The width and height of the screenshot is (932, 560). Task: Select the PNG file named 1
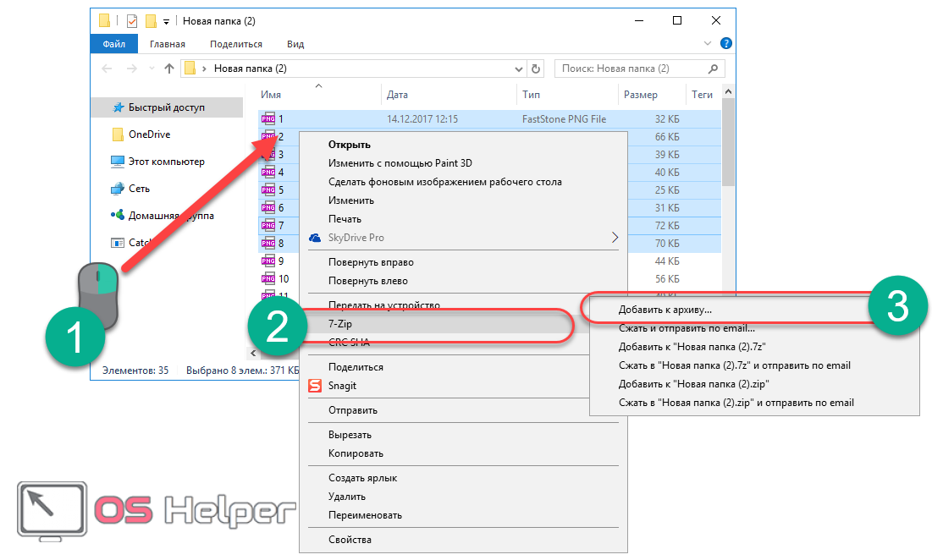490,118
